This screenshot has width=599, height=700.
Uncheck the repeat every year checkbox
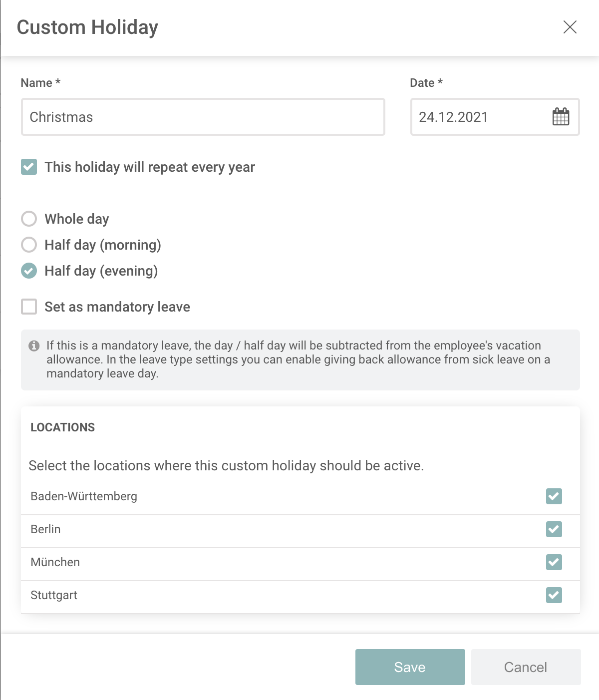[29, 167]
